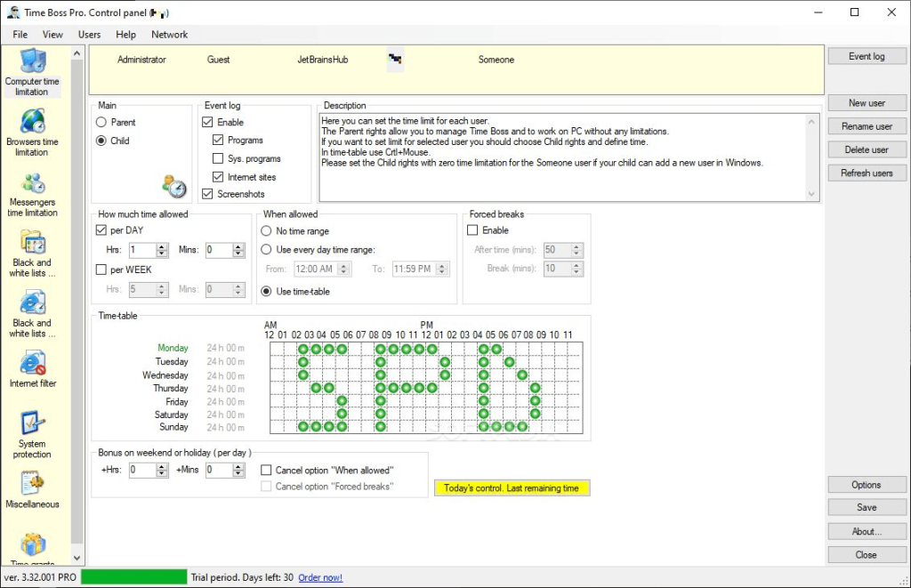The width and height of the screenshot is (911, 588).
Task: Enable per WEEK time limit checkbox
Action: click(x=101, y=270)
